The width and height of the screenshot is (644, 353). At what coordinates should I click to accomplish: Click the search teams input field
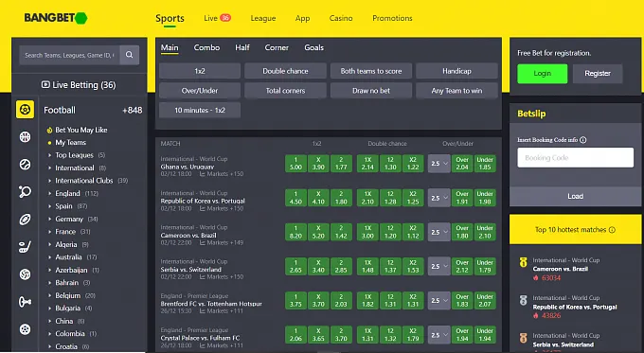tap(70, 55)
